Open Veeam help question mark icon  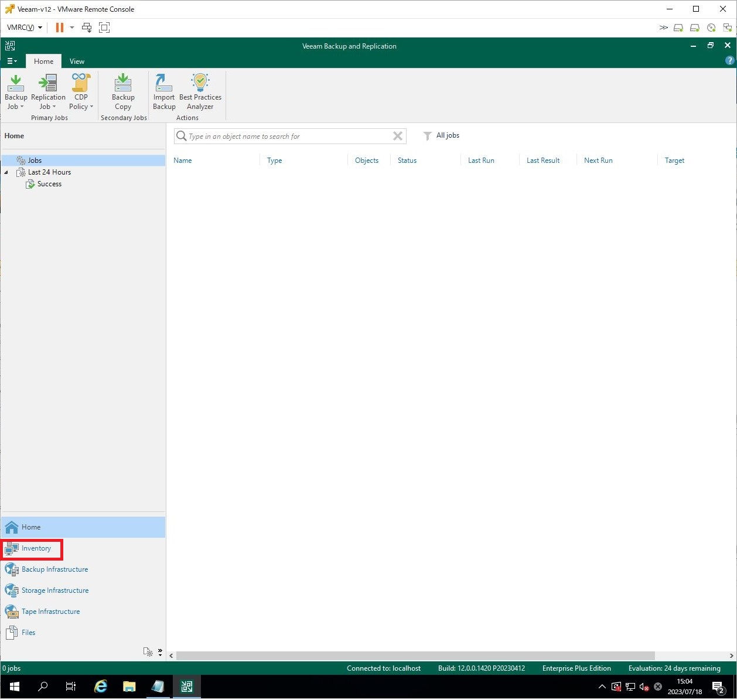click(729, 60)
